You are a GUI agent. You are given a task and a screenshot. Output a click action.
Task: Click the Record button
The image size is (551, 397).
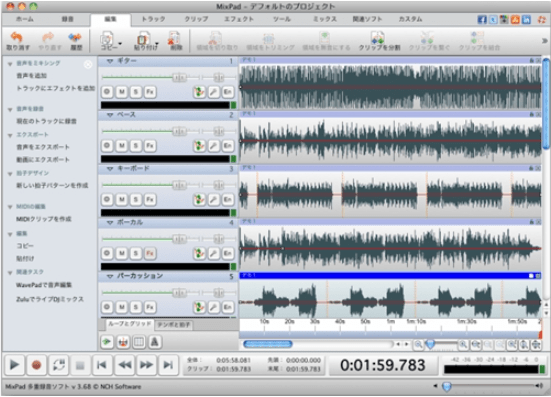pos(36,365)
